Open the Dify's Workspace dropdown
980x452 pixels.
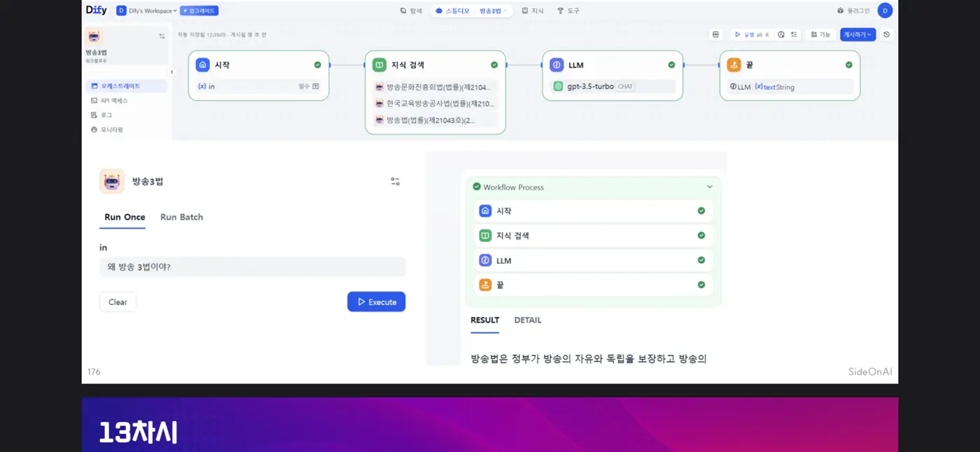pyautogui.click(x=147, y=10)
